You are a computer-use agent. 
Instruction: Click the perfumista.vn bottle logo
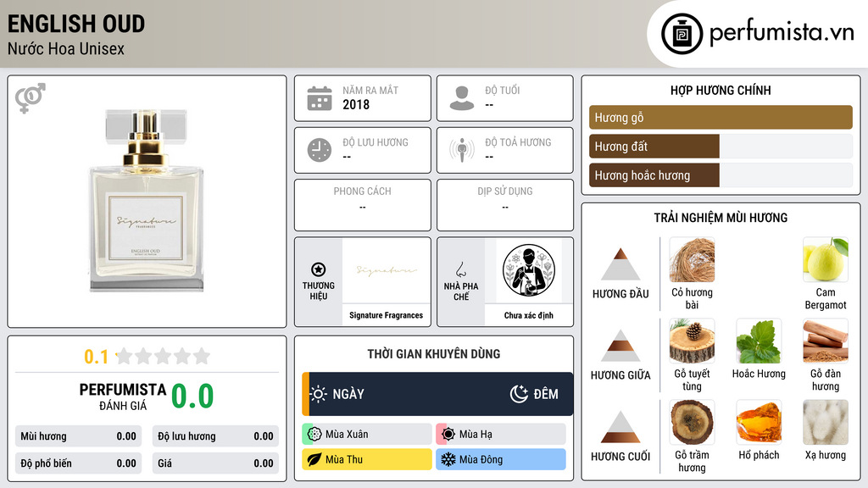[682, 34]
